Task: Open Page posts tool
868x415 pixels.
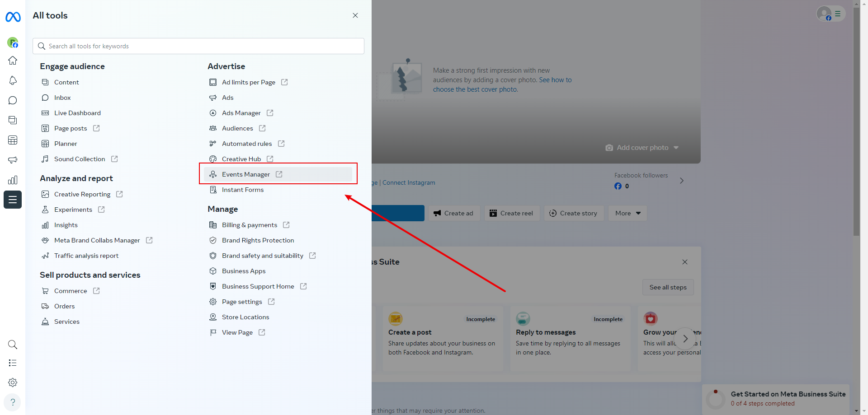Action: (71, 128)
